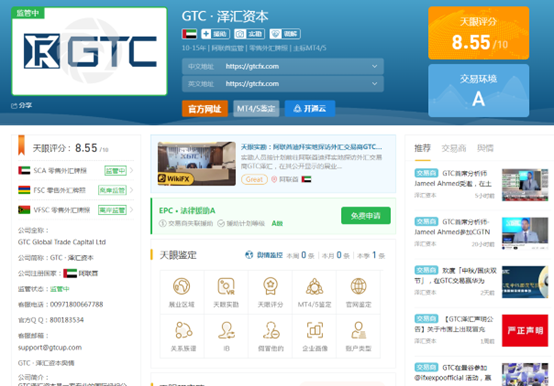554x386 pixels.
Task: Expand the 英文地址 URL dropdown
Action: click(374, 84)
